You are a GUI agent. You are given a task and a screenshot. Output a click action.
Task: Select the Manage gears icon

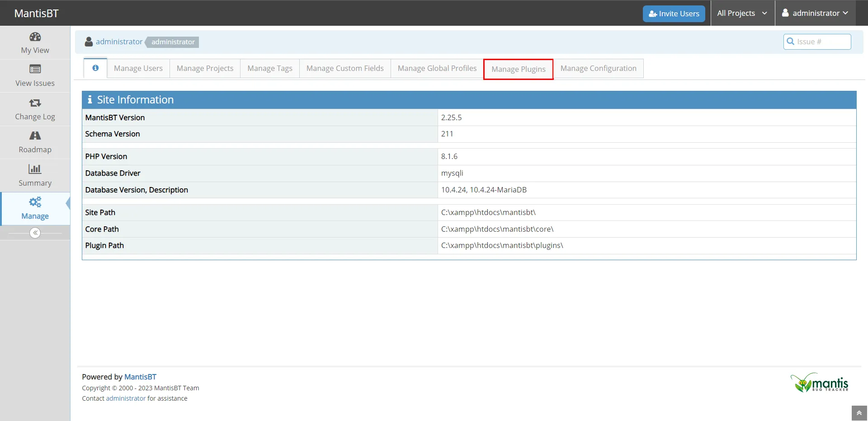[x=35, y=202]
